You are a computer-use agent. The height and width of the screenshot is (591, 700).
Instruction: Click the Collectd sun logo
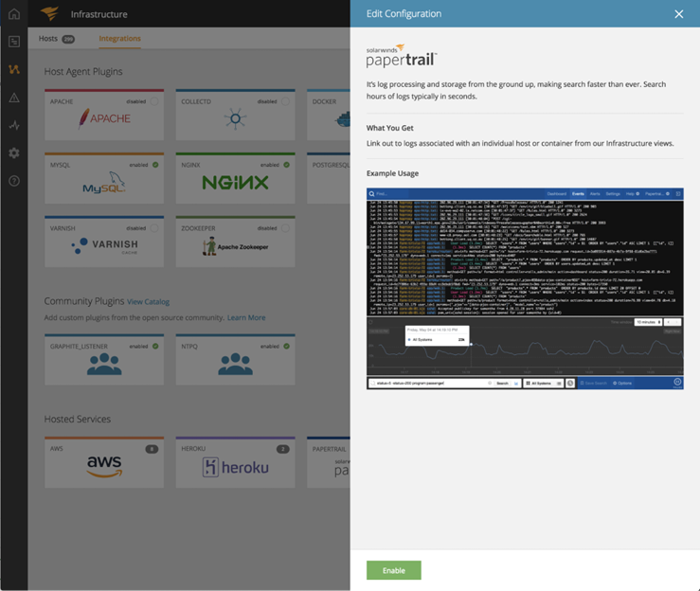(x=235, y=118)
